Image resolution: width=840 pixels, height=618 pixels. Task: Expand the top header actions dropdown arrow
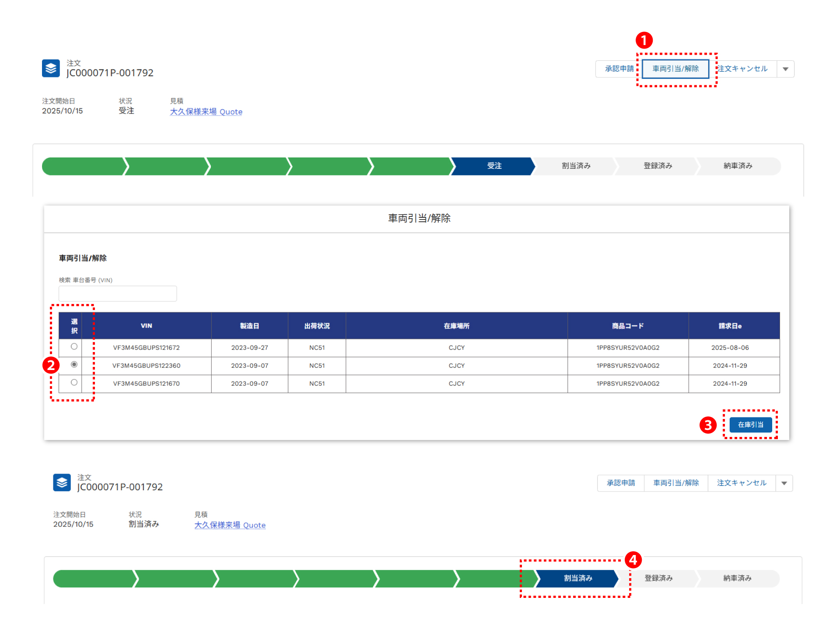coord(785,69)
